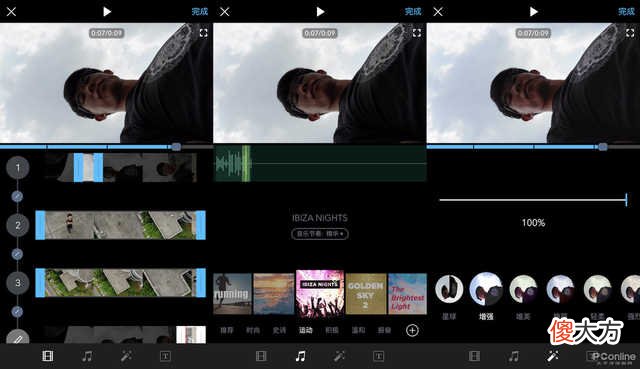Open text T tab on clip-trimming screen

coord(165,356)
